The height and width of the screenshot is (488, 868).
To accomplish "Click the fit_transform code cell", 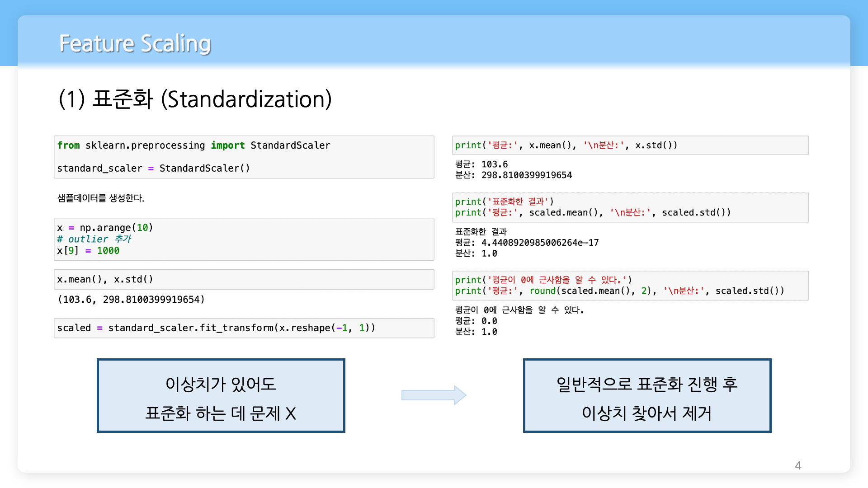I will tap(244, 328).
